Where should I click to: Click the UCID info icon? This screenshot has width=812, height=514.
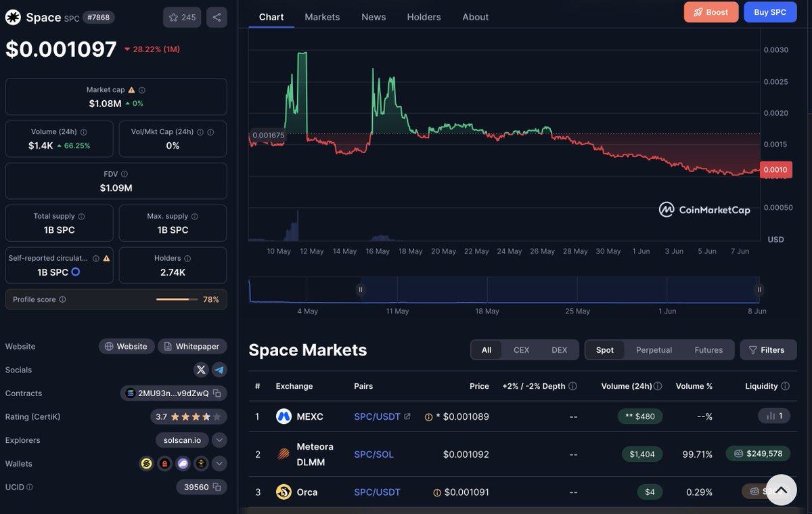(x=29, y=487)
